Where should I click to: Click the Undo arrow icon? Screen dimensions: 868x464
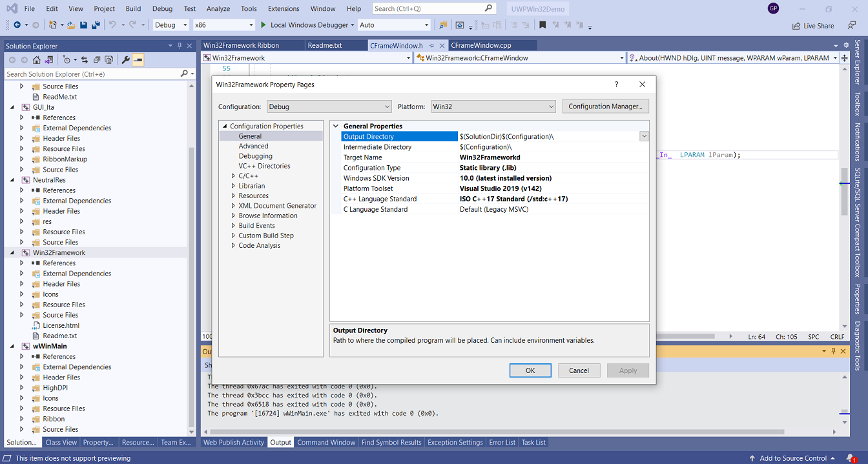112,25
